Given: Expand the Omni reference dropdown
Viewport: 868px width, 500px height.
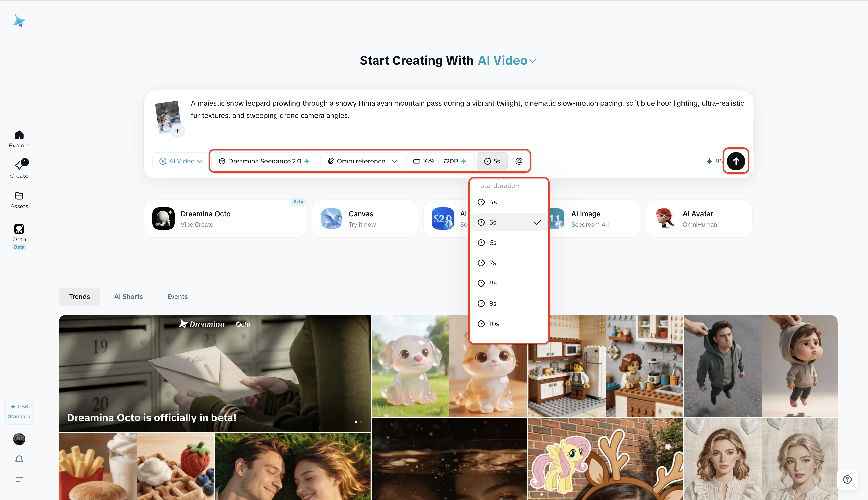Looking at the screenshot, I should [362, 161].
